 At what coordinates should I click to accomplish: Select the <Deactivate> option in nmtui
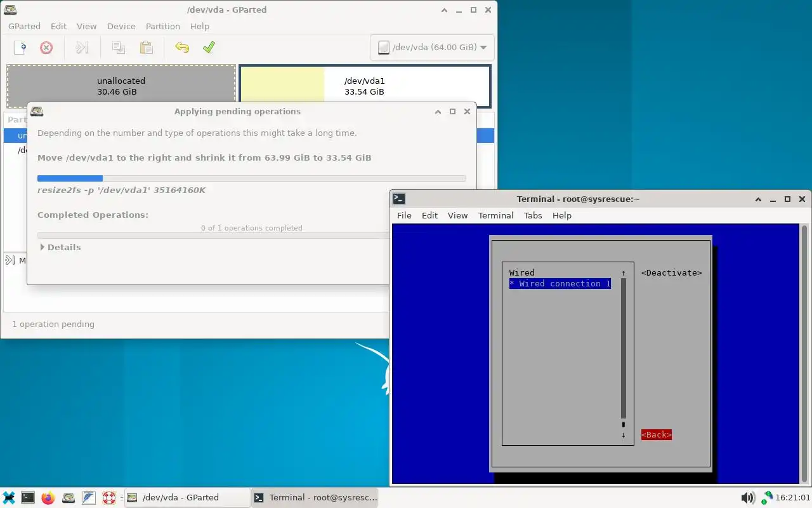pyautogui.click(x=672, y=272)
